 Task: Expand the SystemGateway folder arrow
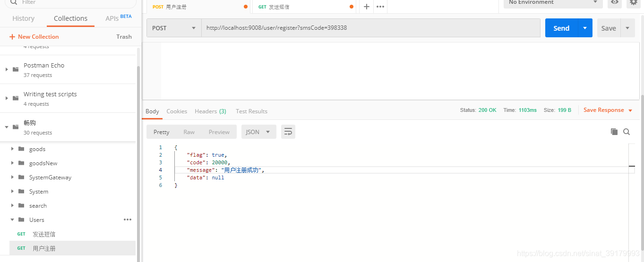[x=12, y=177]
